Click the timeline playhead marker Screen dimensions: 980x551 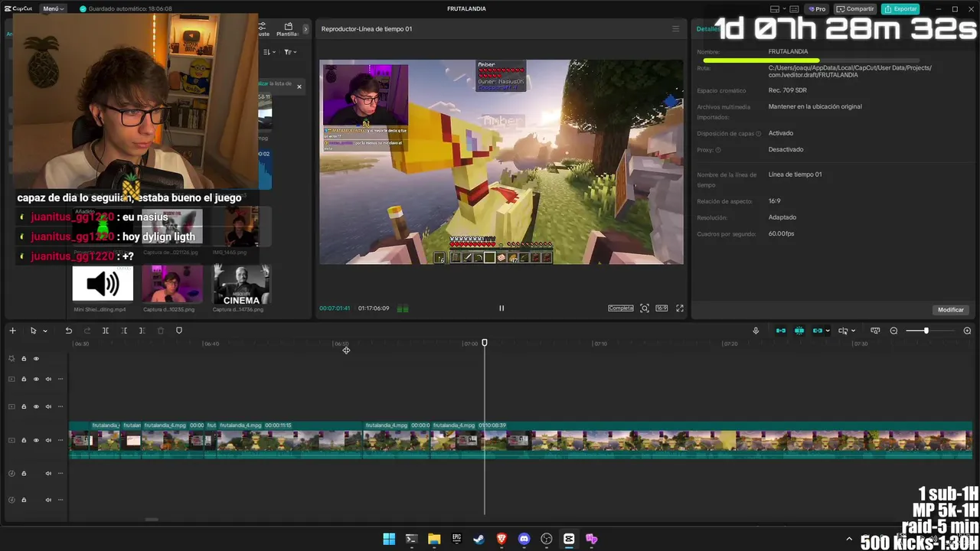point(485,343)
